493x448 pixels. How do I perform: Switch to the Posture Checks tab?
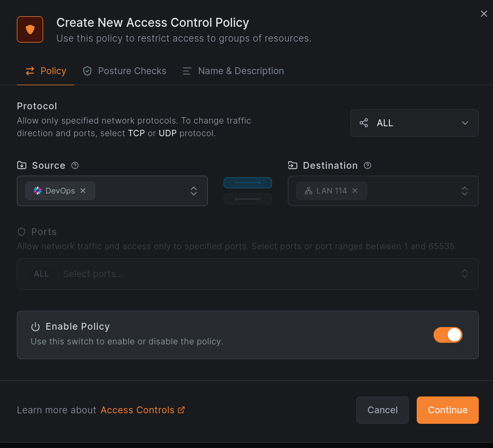[x=125, y=71]
